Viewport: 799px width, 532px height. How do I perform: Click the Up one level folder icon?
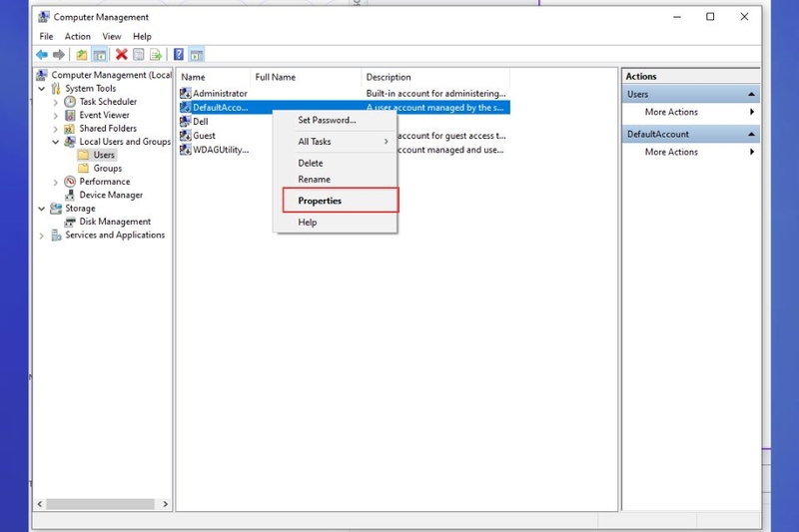pyautogui.click(x=82, y=55)
